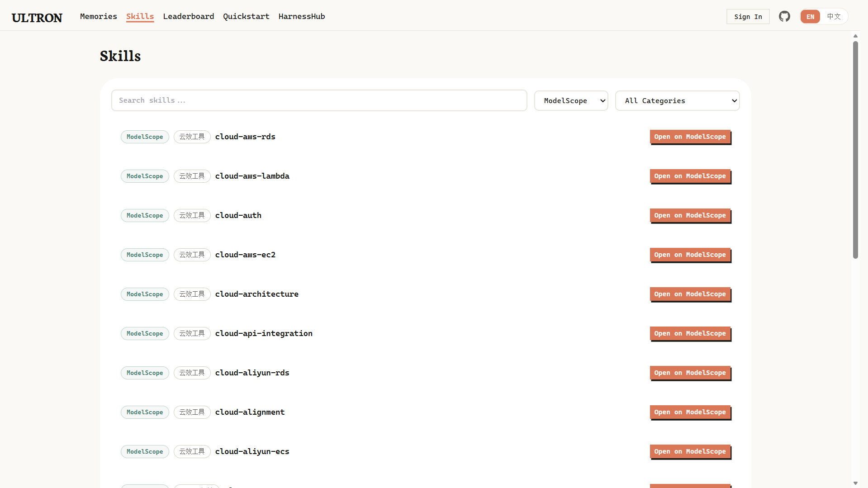Image resolution: width=868 pixels, height=488 pixels.
Task: Select the Skills nav tab
Action: [x=140, y=16]
